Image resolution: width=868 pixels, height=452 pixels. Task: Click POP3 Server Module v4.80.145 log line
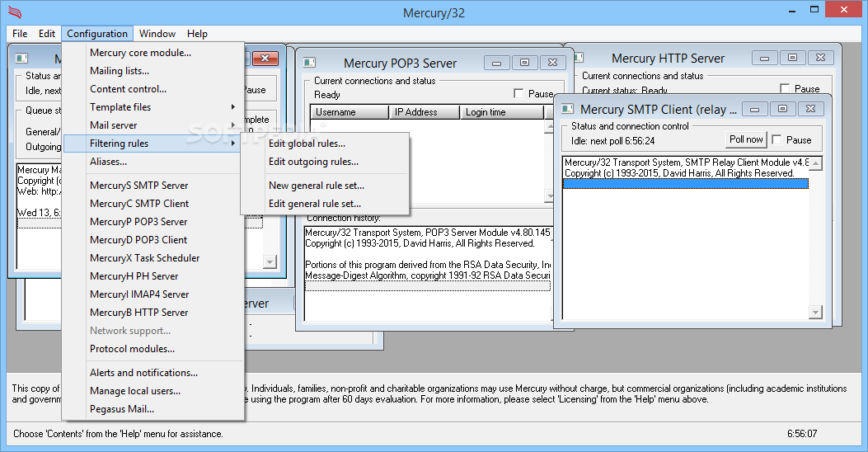pos(427,233)
